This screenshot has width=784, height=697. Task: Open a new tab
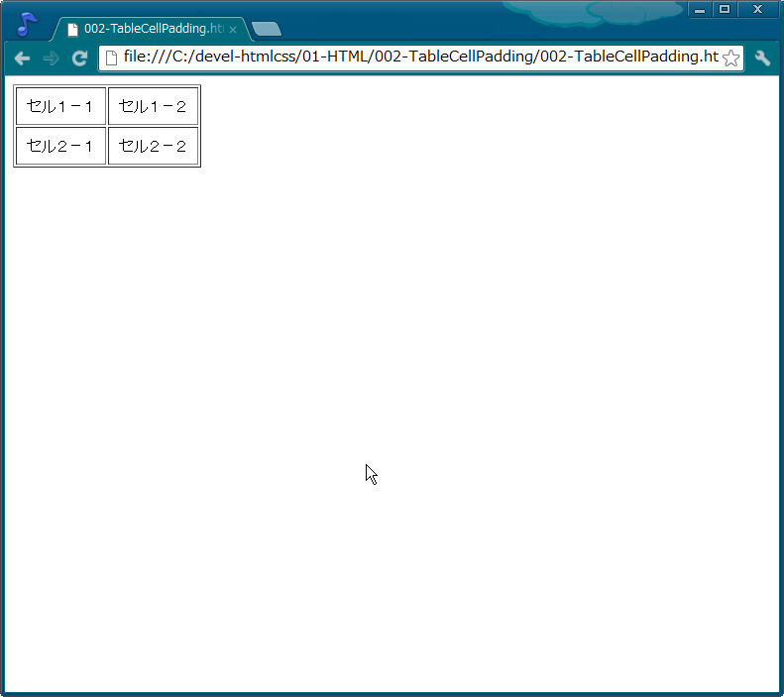pyautogui.click(x=267, y=29)
